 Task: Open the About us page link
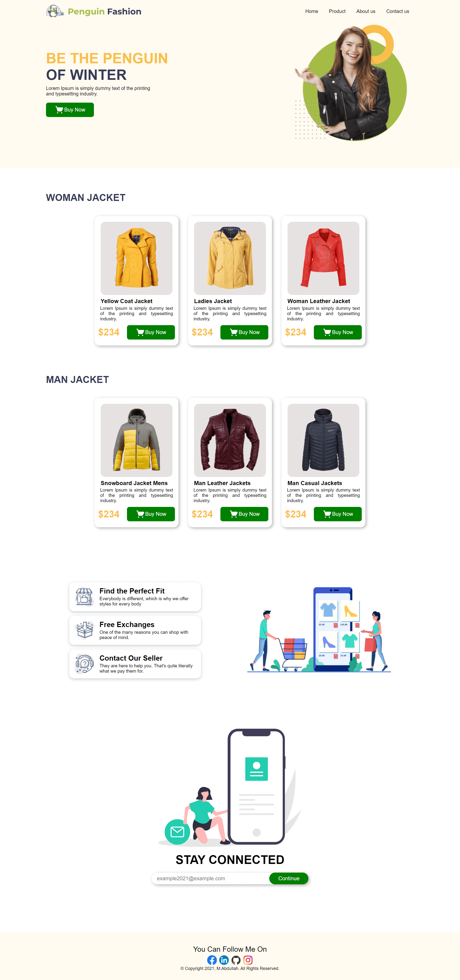(x=365, y=12)
